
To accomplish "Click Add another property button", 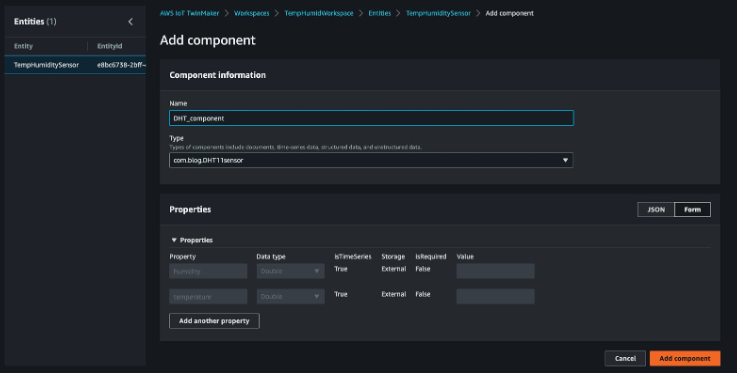I will pos(214,321).
